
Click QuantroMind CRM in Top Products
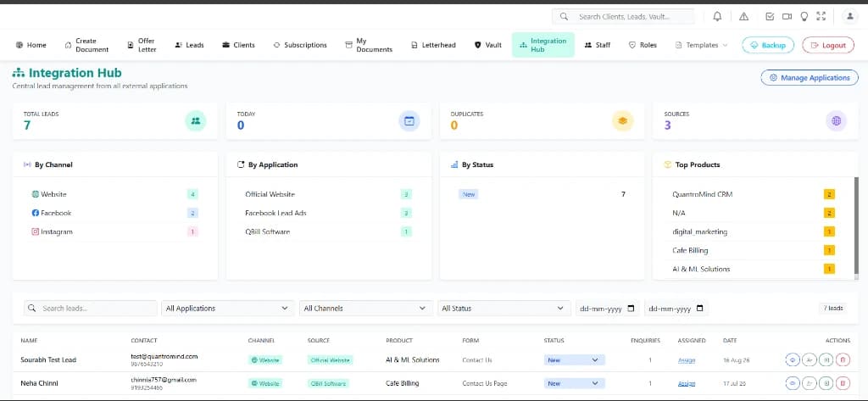pyautogui.click(x=702, y=194)
